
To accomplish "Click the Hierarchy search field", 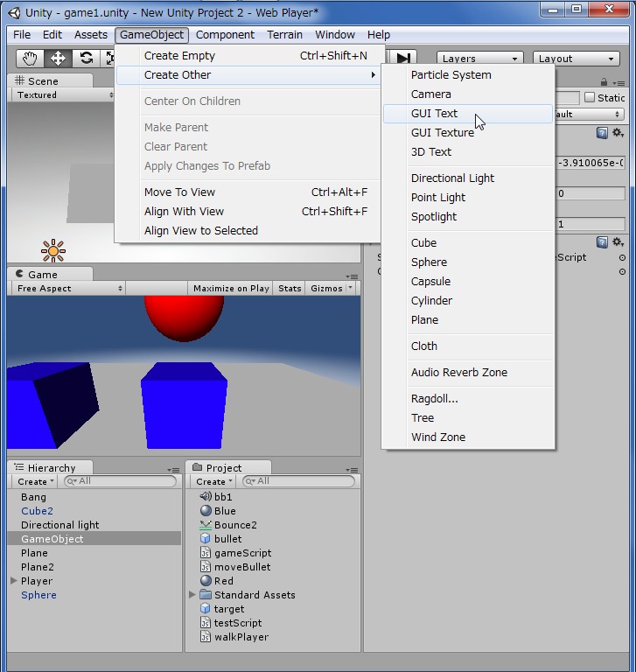I will tap(122, 481).
